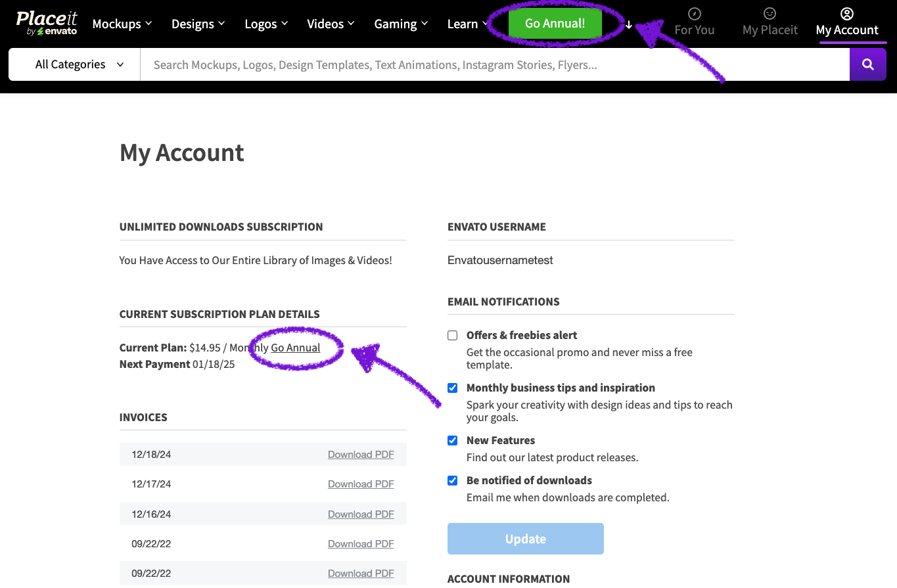Expand the Videos menu
This screenshot has width=897, height=588.
tap(331, 24)
